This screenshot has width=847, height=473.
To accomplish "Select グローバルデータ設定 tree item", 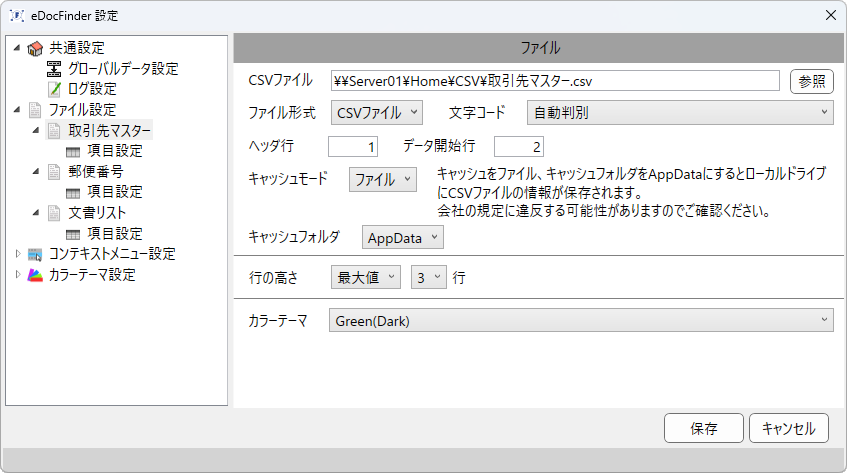I will [123, 69].
